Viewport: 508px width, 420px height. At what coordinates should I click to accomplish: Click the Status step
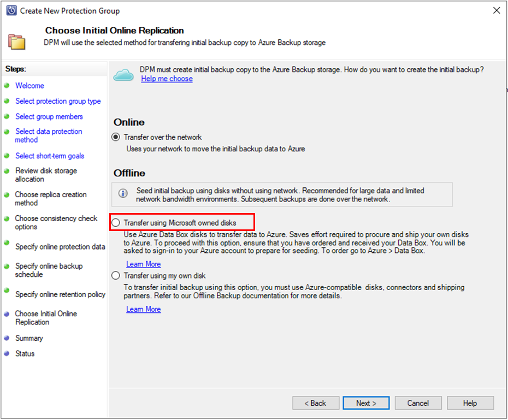(25, 353)
